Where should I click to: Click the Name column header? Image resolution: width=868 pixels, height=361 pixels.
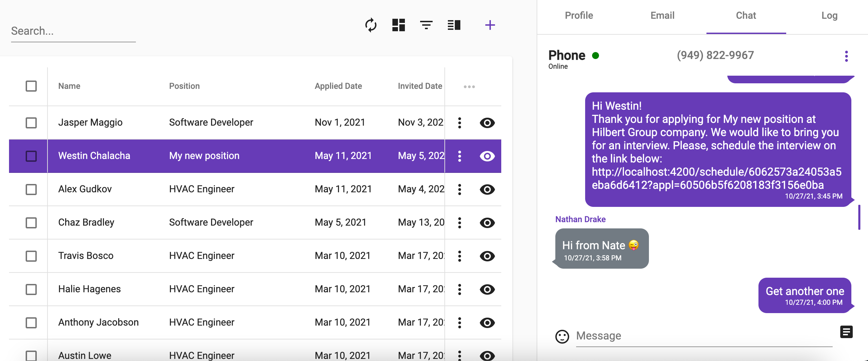tap(69, 86)
